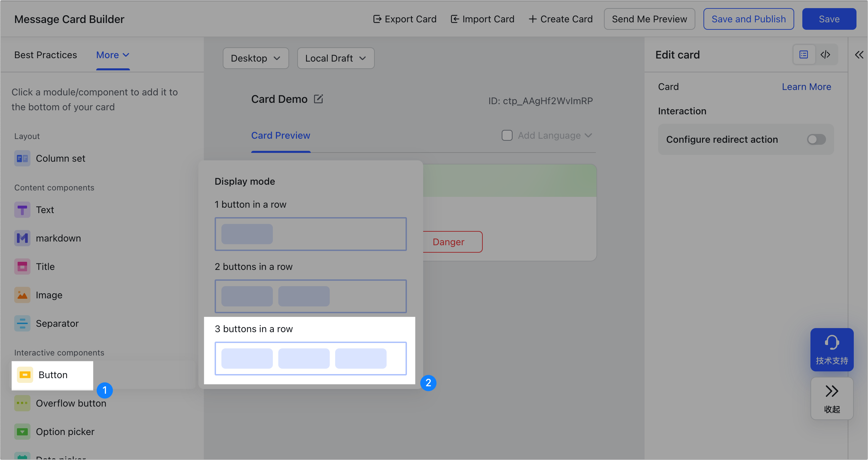The width and height of the screenshot is (868, 460).
Task: Open the Desktop preview dropdown
Action: click(x=256, y=58)
